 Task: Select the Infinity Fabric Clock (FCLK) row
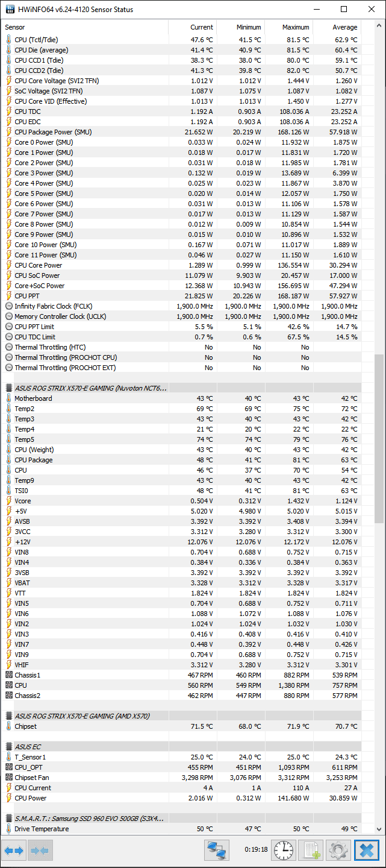pyautogui.click(x=53, y=306)
